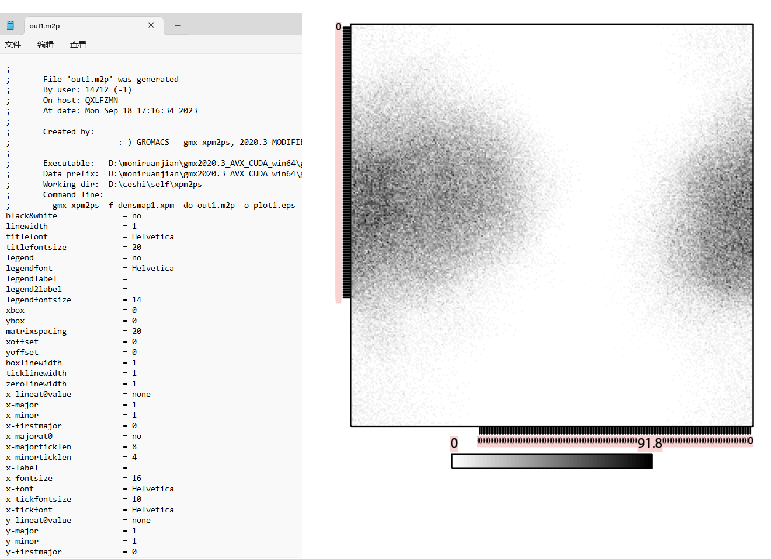Click the line "File 'out1.m2p' was generated"

click(111, 79)
